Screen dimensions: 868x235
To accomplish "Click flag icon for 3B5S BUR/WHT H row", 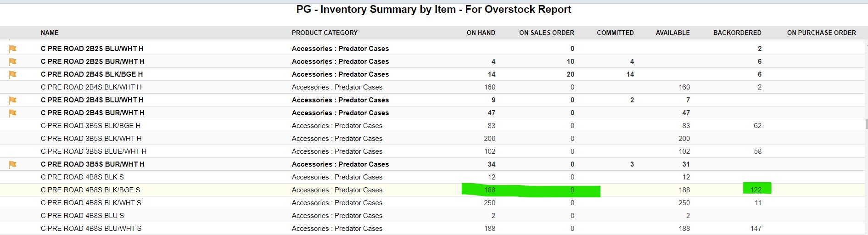I will [13, 164].
